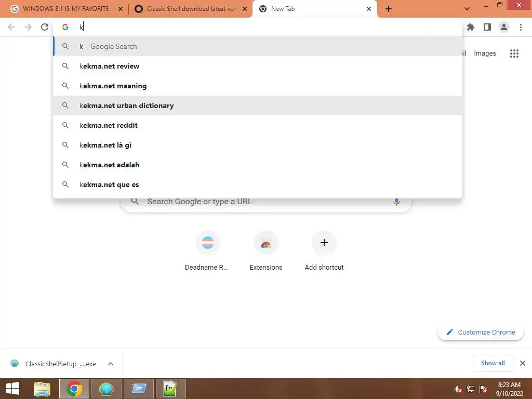Dismiss the downloads bar with X
Screen dimensions: 532x399
(x=523, y=363)
